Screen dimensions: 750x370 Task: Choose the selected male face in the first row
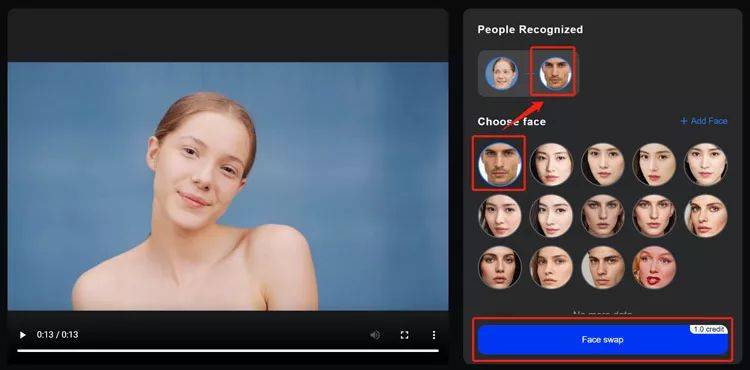click(x=499, y=164)
